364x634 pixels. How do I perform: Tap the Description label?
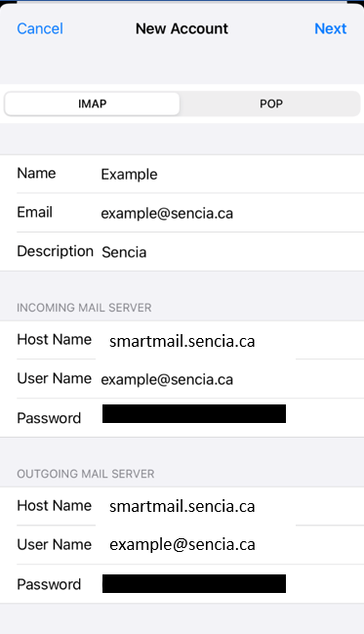click(x=56, y=251)
